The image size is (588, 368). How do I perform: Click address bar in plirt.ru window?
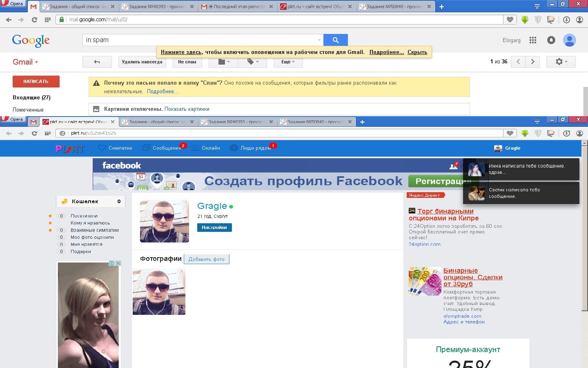(280, 133)
